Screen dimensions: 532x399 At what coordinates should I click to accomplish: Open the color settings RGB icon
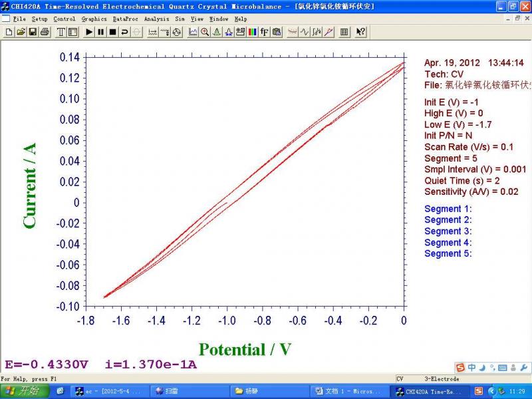(253, 32)
